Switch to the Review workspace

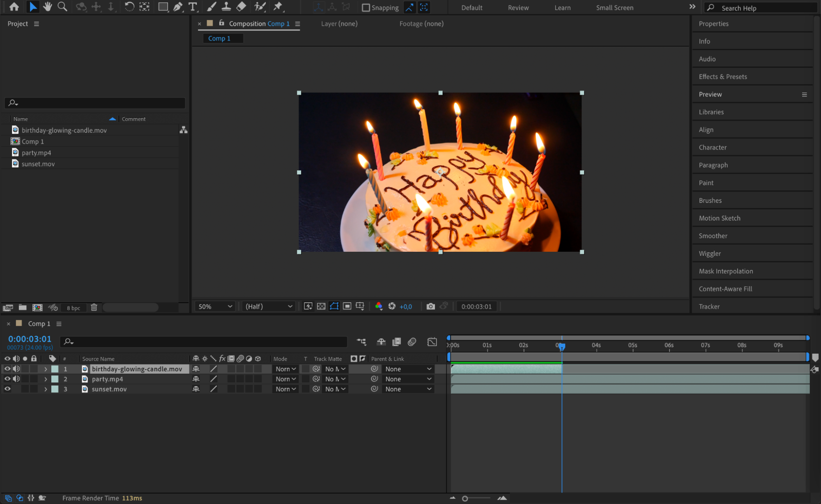pyautogui.click(x=518, y=8)
